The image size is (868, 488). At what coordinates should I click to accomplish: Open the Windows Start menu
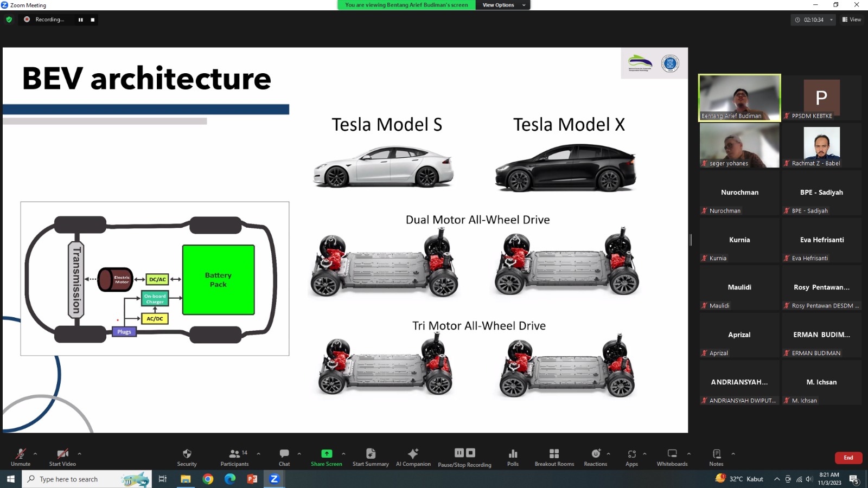click(x=11, y=479)
